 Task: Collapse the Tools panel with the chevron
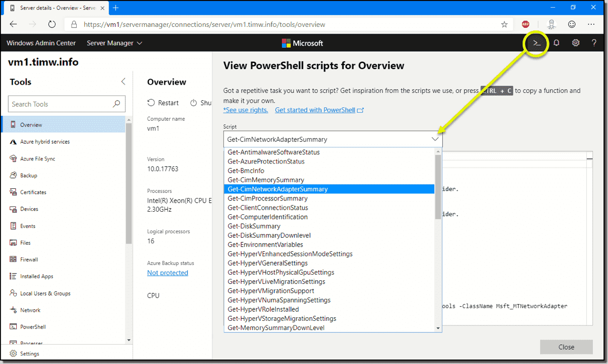123,81
